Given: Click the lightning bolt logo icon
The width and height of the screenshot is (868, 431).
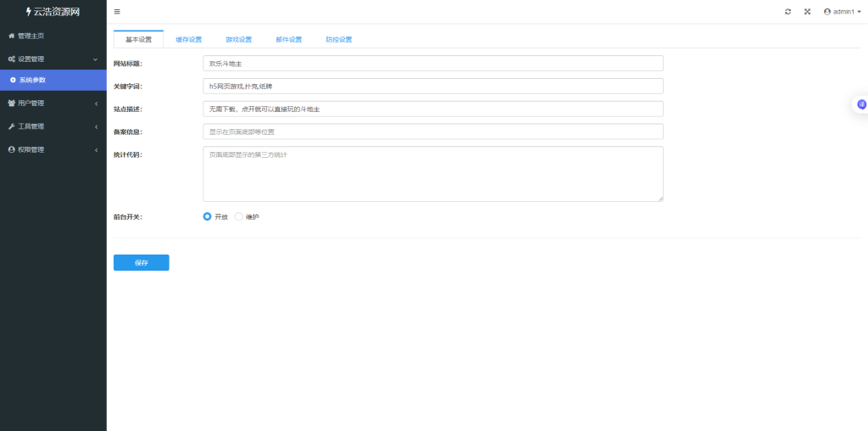Looking at the screenshot, I should pyautogui.click(x=28, y=12).
